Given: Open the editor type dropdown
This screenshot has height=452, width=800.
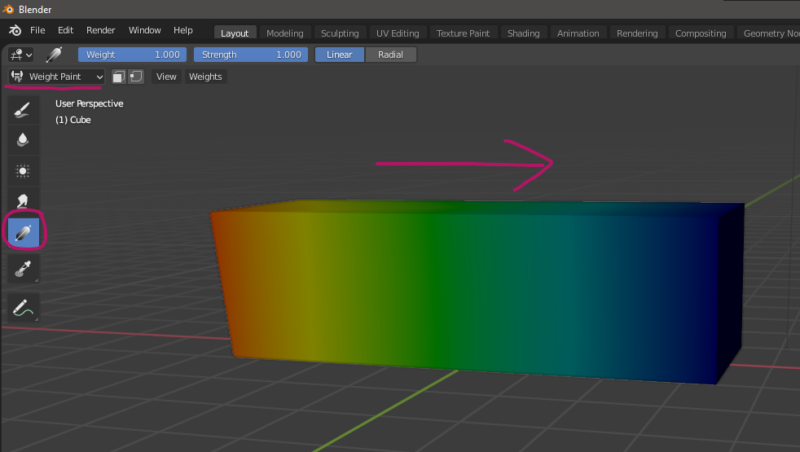Looking at the screenshot, I should click(20, 54).
